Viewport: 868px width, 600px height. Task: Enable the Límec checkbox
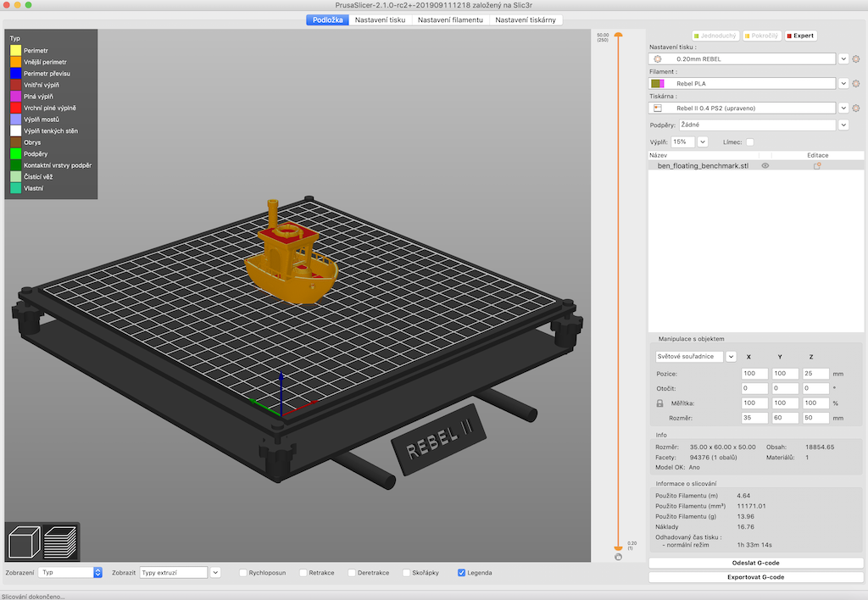pyautogui.click(x=749, y=142)
